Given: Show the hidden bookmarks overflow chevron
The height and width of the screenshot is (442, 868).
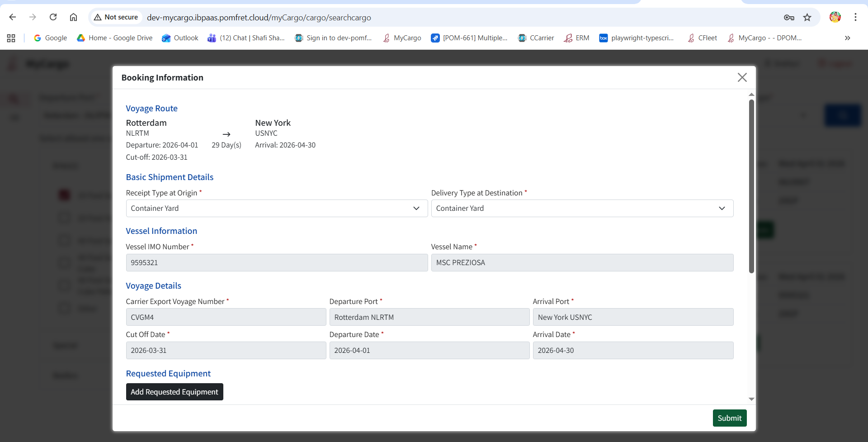Looking at the screenshot, I should point(847,38).
